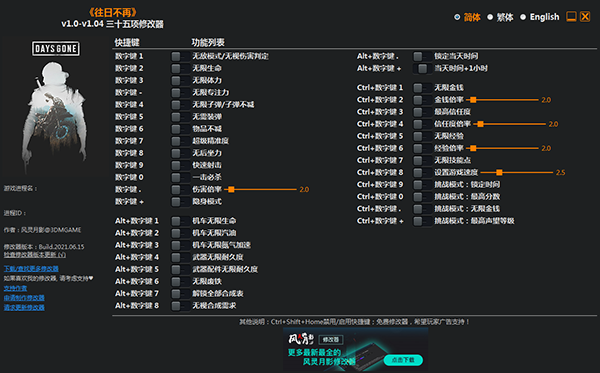Toggle 无限技能点 skill points switch
600x373 pixels.
pyautogui.click(x=422, y=160)
